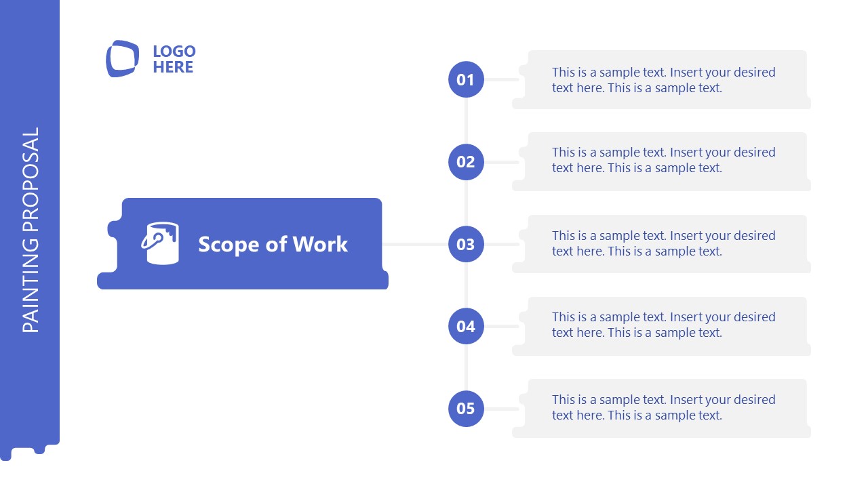Click the sample text box beside 04
This screenshot has height=488, width=868.
point(662,326)
